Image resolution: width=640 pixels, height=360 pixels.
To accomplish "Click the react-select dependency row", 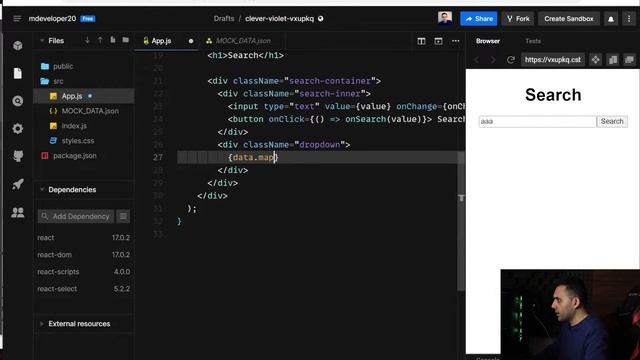I will (x=84, y=289).
